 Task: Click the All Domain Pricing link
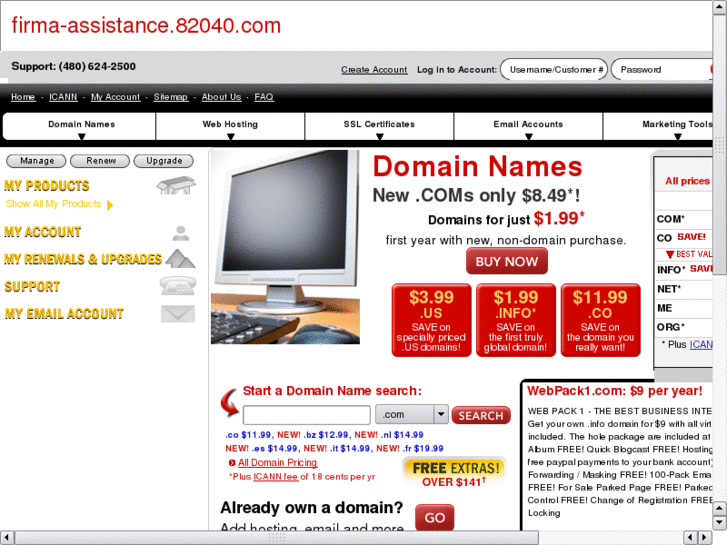point(277,462)
